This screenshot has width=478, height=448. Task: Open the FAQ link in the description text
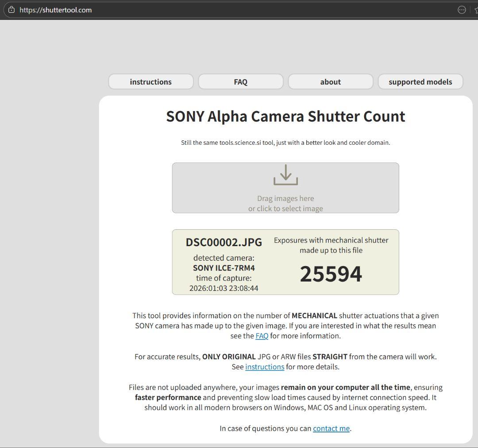click(x=262, y=336)
